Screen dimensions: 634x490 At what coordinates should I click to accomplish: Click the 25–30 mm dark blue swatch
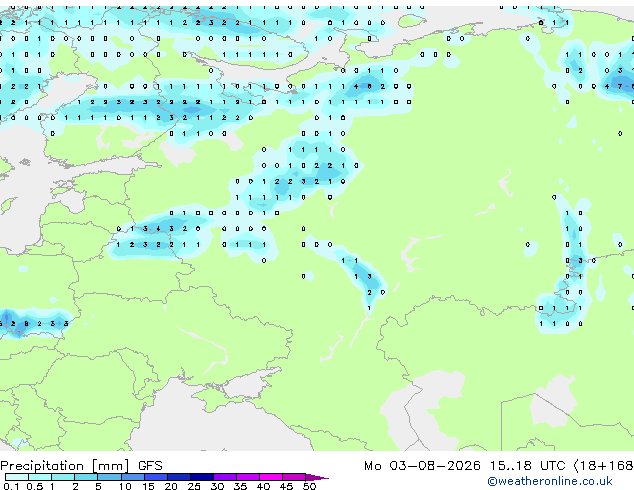click(201, 477)
